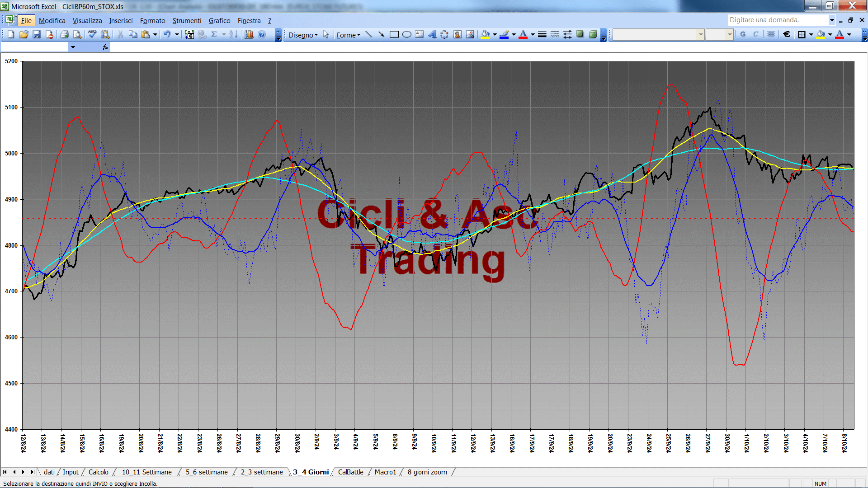The width and height of the screenshot is (868, 488).
Task: Apply Shadow Style to object
Action: [580, 35]
